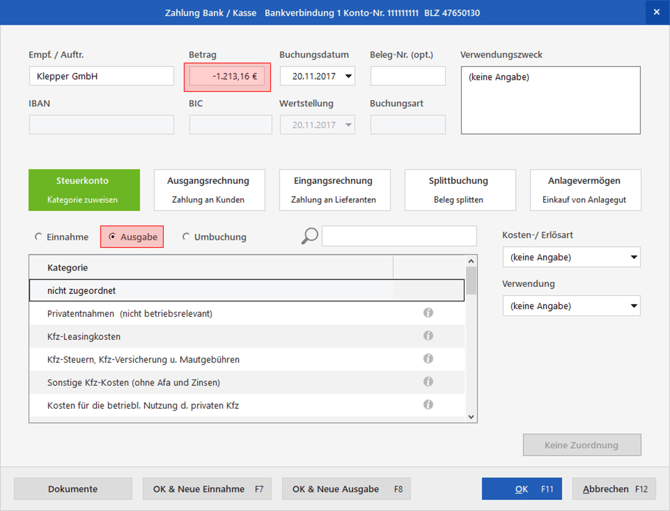Screen dimensions: 670x511
Task: Select the Einnahme radio button
Action: point(39,237)
